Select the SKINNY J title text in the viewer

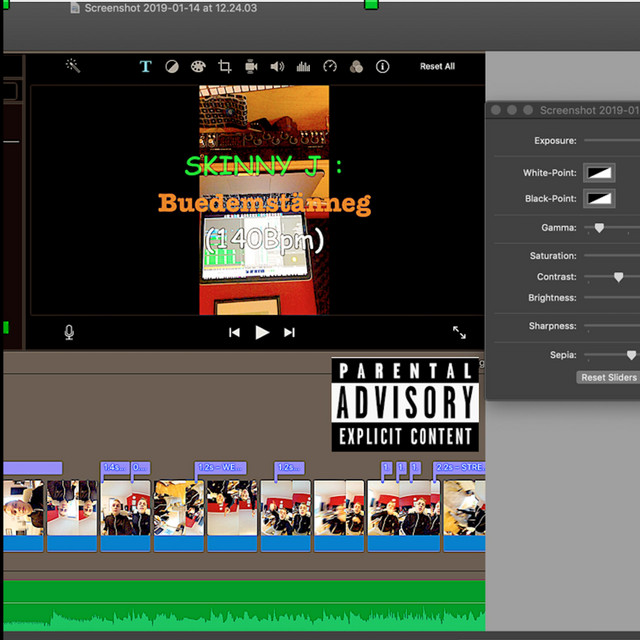click(264, 166)
